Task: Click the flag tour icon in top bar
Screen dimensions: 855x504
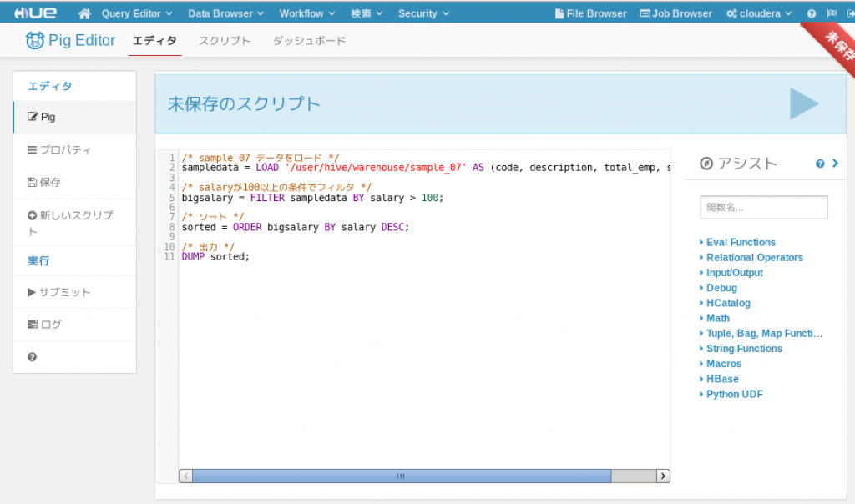Action: click(832, 13)
